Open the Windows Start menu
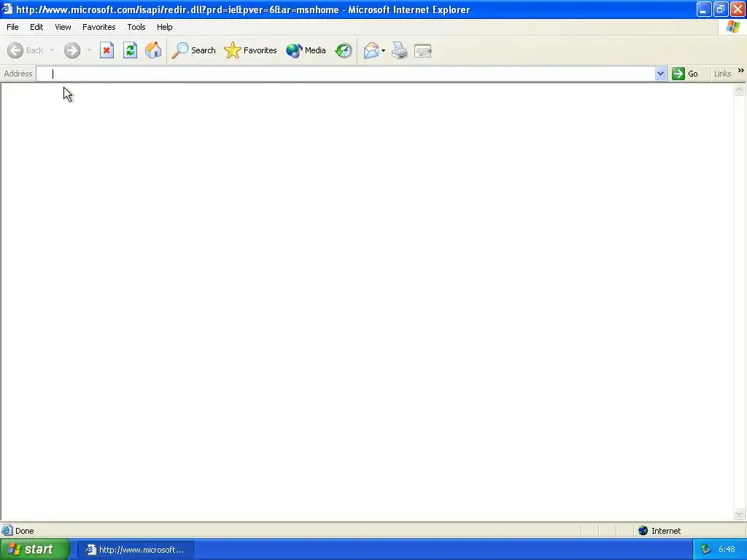747x560 pixels. click(x=35, y=550)
